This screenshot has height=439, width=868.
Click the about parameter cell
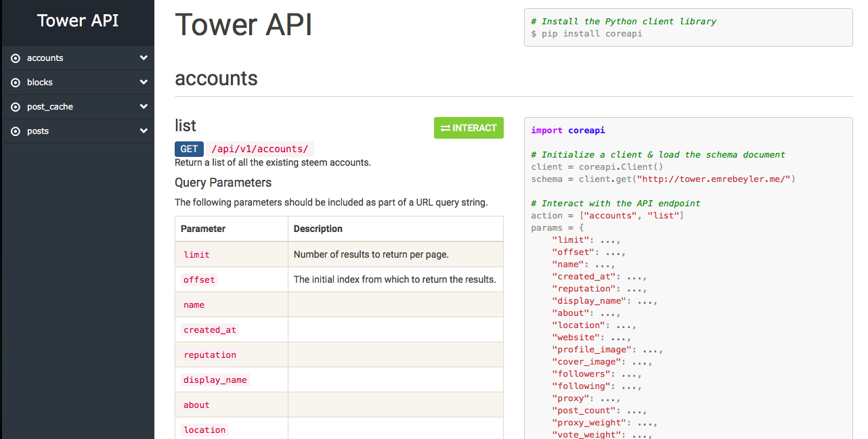point(232,405)
